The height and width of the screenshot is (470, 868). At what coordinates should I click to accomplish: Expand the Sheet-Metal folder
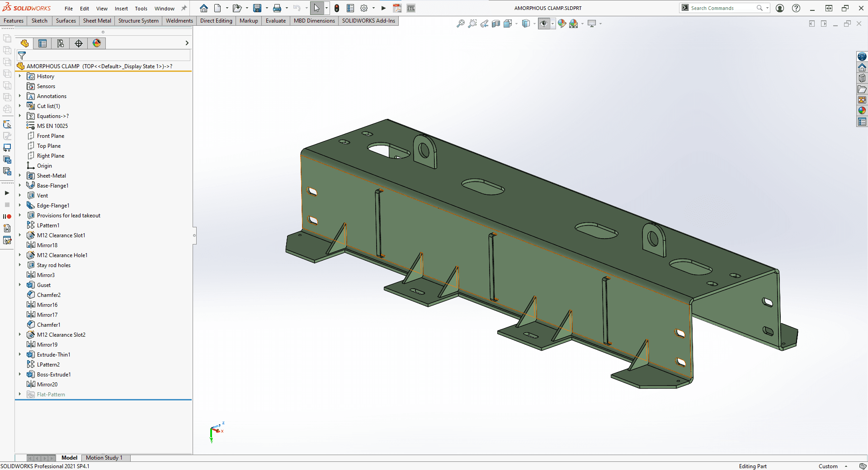pos(19,175)
